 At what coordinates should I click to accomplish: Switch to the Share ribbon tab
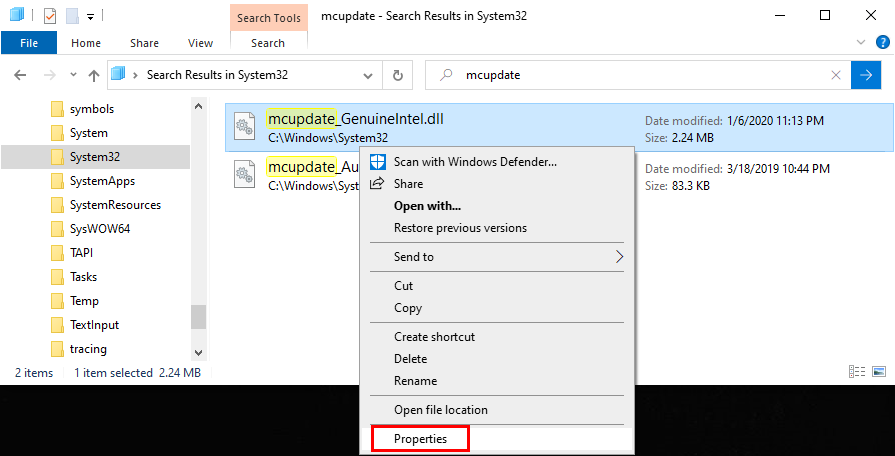[x=144, y=43]
